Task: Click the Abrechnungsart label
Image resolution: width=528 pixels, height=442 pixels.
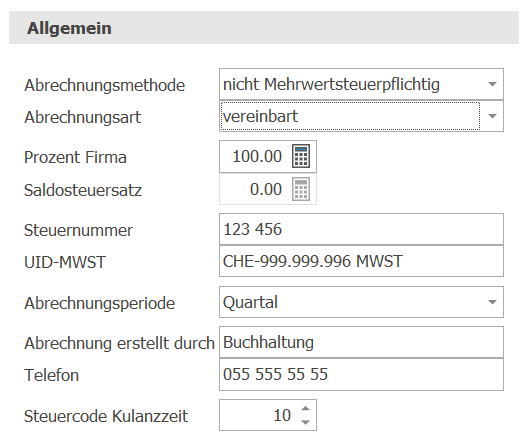Action: pos(82,117)
